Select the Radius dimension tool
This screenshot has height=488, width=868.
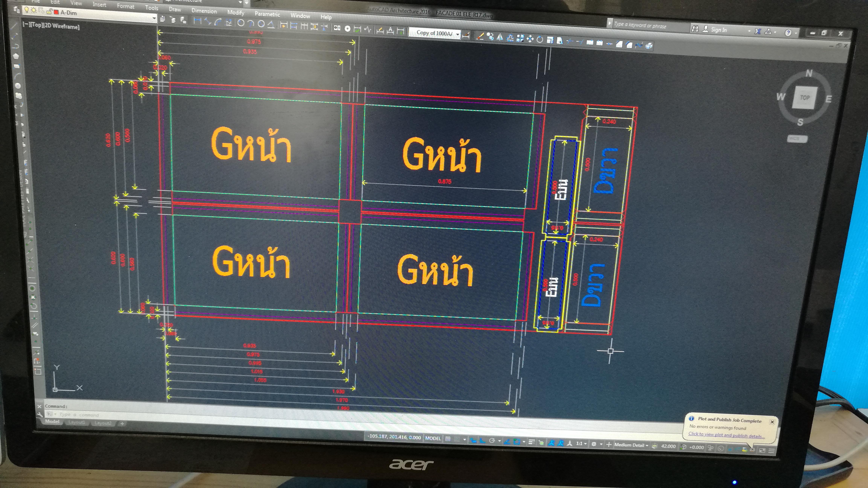coord(241,23)
